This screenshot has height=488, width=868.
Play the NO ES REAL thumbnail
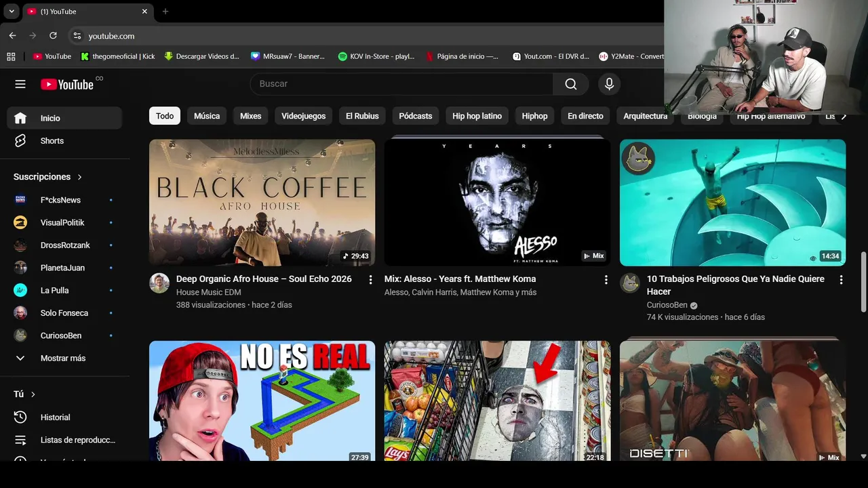click(x=262, y=401)
